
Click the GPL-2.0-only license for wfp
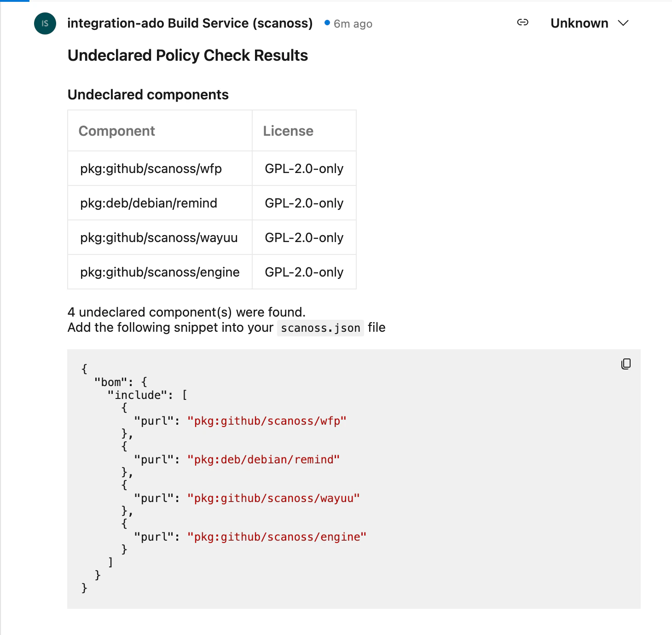304,168
